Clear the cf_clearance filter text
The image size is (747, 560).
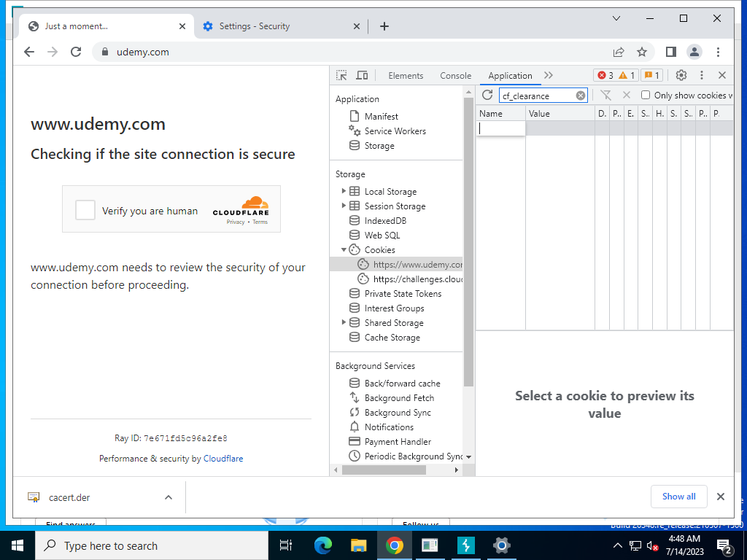pyautogui.click(x=580, y=96)
